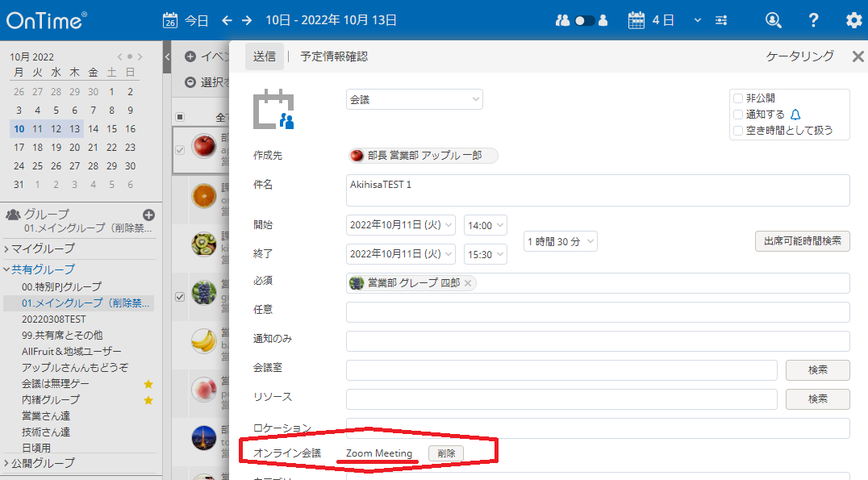Remove 営業部 グレープ 四郎 from required
The height and width of the screenshot is (480, 868).
click(x=468, y=283)
